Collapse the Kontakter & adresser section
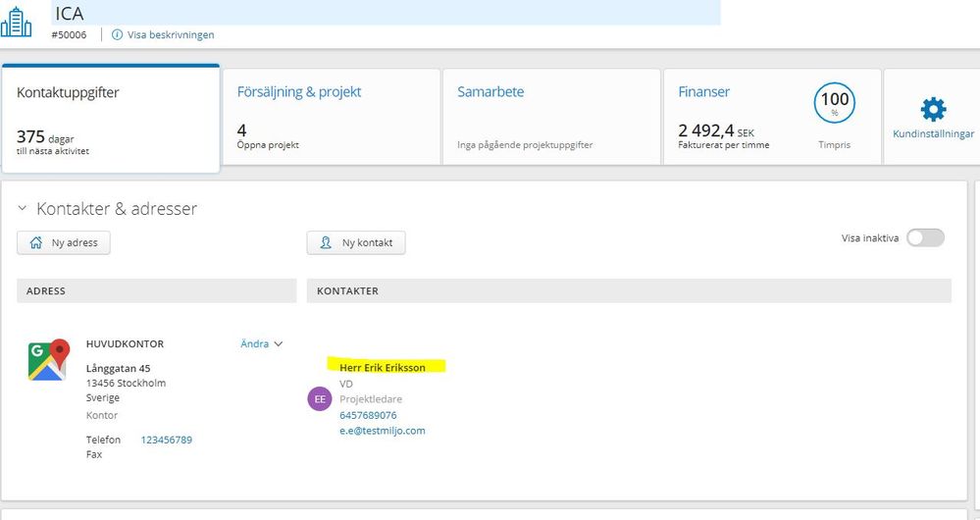The height and width of the screenshot is (520, 980). click(23, 208)
